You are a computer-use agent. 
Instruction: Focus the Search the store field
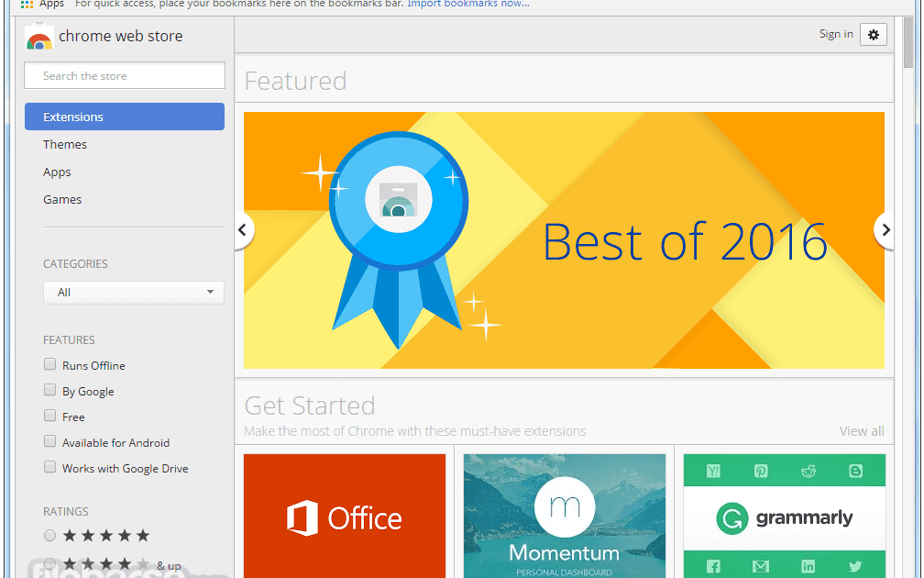coord(125,75)
